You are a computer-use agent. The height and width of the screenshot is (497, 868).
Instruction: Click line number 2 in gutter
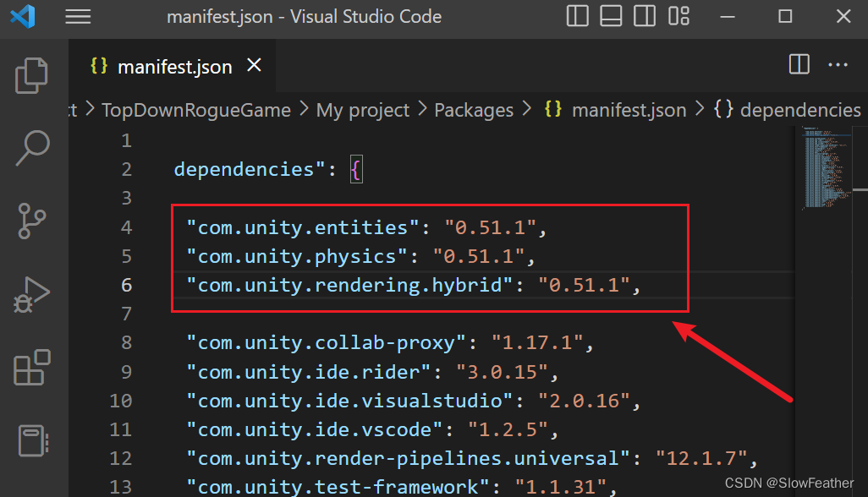pos(127,170)
